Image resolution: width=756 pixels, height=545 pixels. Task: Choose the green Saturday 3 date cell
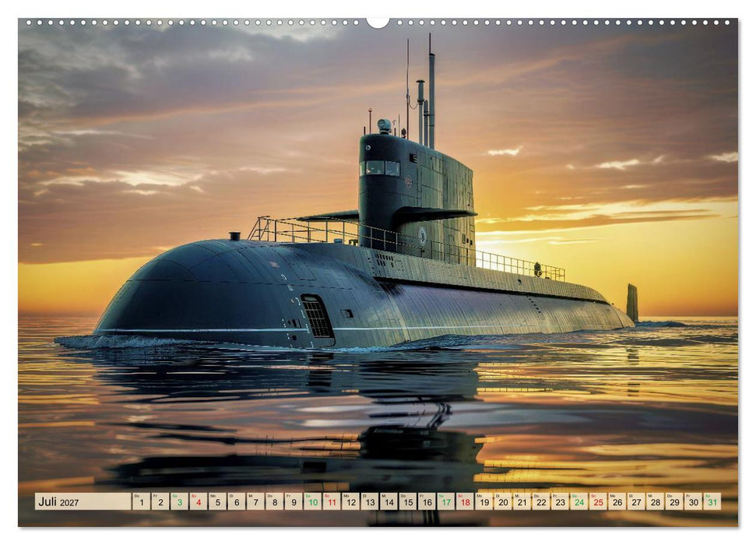click(179, 501)
